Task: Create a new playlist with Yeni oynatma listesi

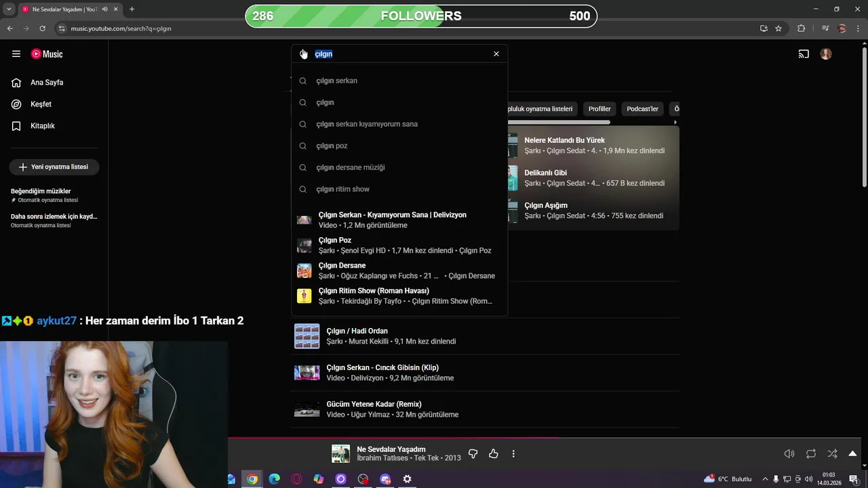Action: tap(54, 167)
